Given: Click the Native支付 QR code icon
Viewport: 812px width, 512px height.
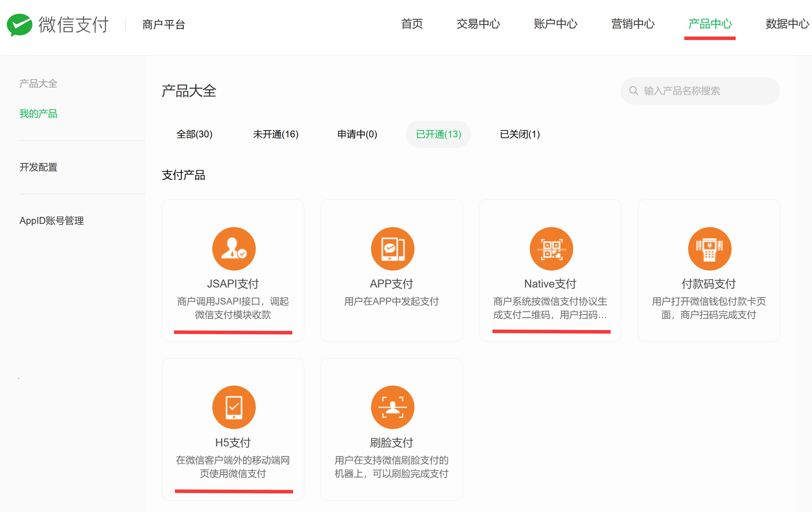Looking at the screenshot, I should pyautogui.click(x=551, y=249).
